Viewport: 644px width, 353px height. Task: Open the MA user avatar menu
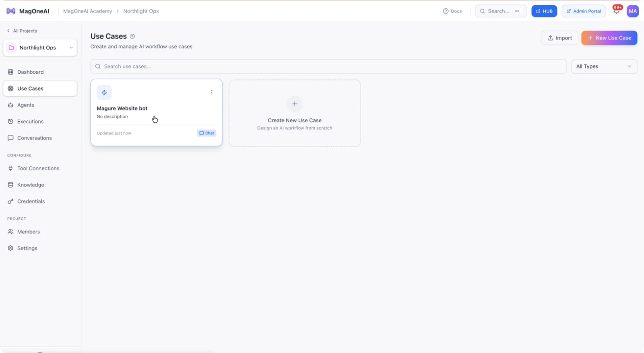click(633, 11)
